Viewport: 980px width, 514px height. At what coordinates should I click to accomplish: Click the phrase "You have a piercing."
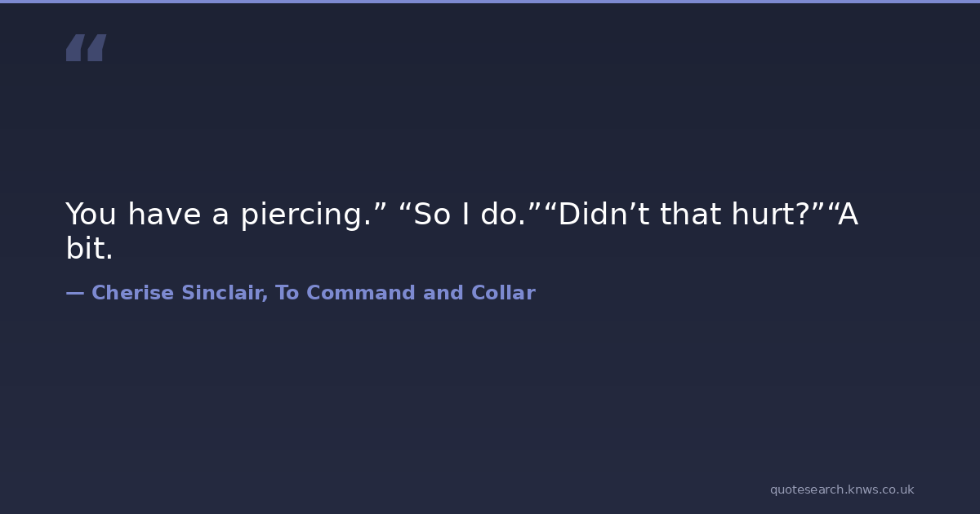point(225,215)
